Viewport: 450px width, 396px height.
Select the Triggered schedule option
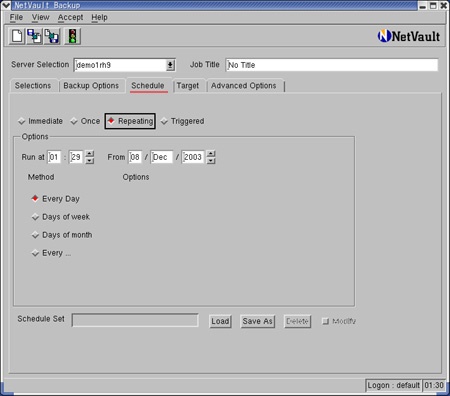(183, 121)
